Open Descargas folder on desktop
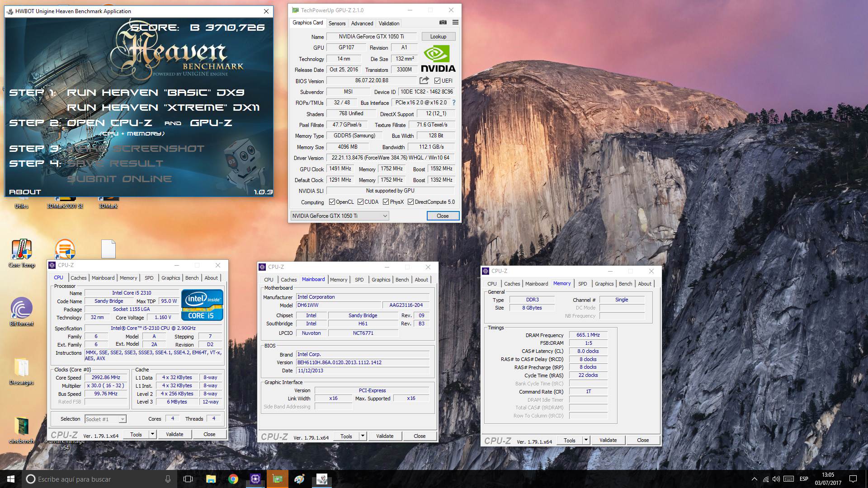This screenshot has width=868, height=488. pos(21,371)
